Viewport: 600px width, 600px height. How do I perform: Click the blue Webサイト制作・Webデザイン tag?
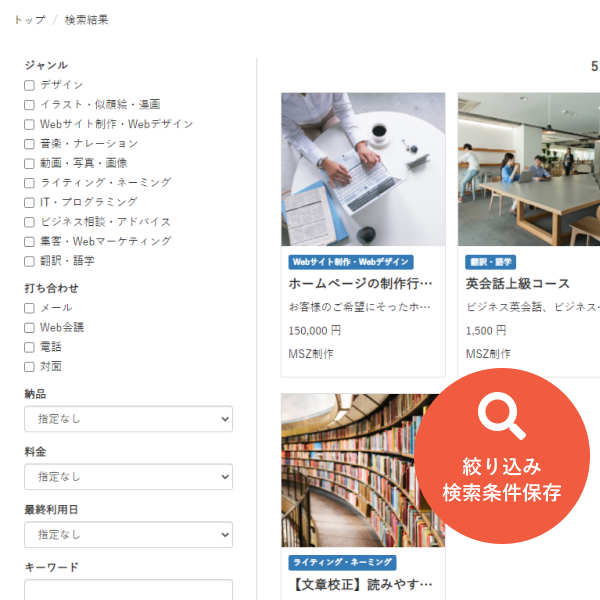point(351,262)
